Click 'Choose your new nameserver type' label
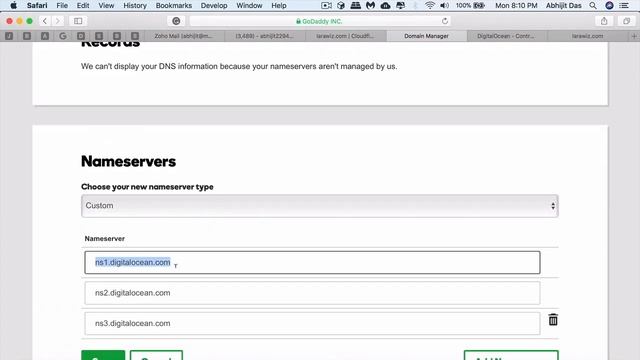The height and width of the screenshot is (360, 640). pyautogui.click(x=147, y=187)
